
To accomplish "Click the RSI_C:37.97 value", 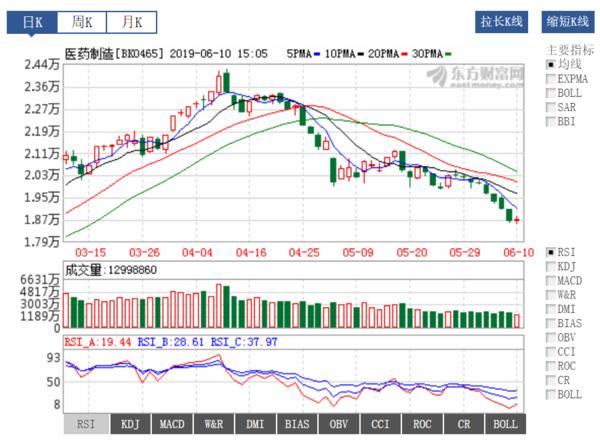I will (x=244, y=342).
